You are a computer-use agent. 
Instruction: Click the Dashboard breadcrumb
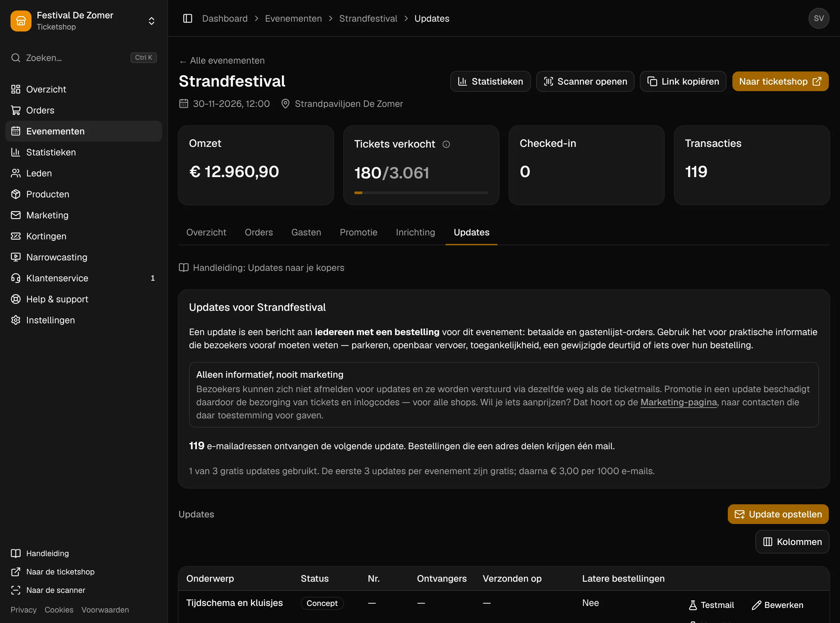(x=225, y=18)
